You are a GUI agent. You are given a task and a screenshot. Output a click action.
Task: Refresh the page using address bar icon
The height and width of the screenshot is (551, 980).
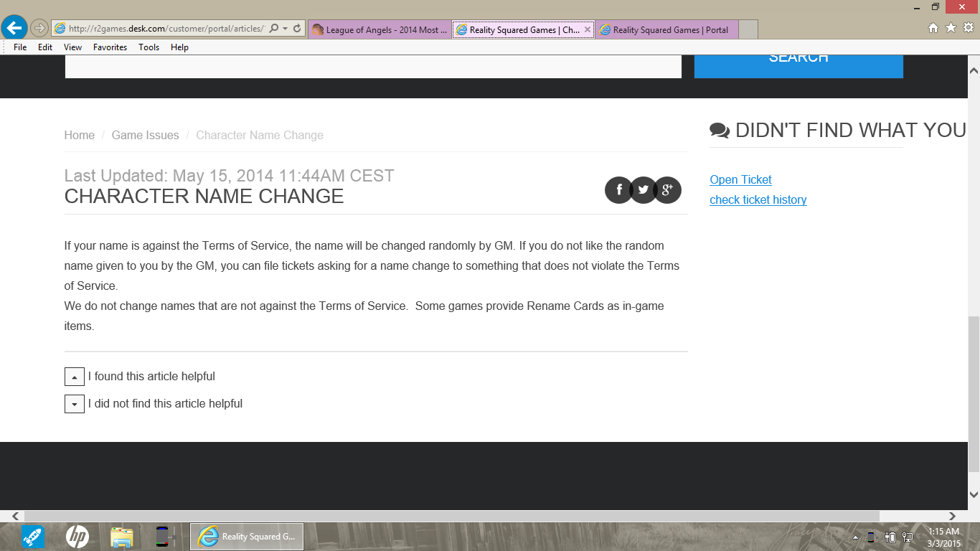click(x=297, y=29)
